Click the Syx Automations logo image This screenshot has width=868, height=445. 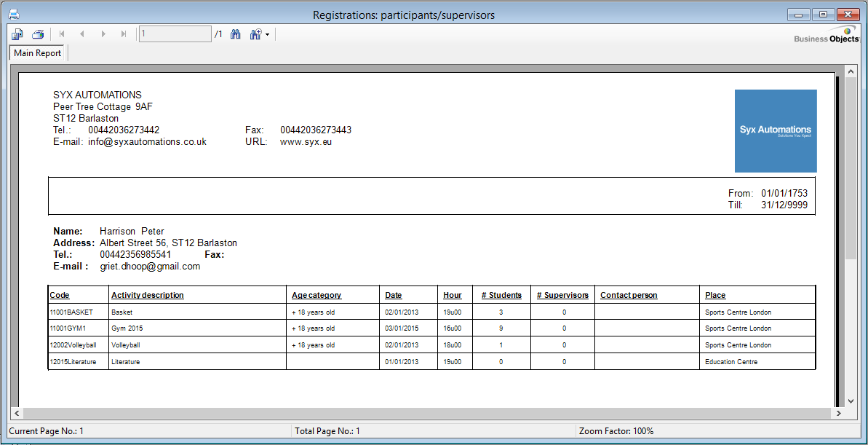(775, 131)
